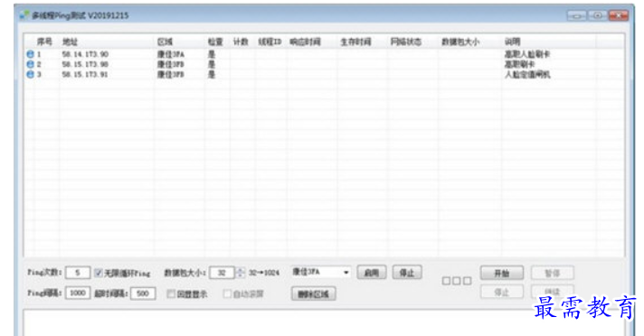
Task: Focus the 超时间隔 input showing 500
Action: click(143, 294)
